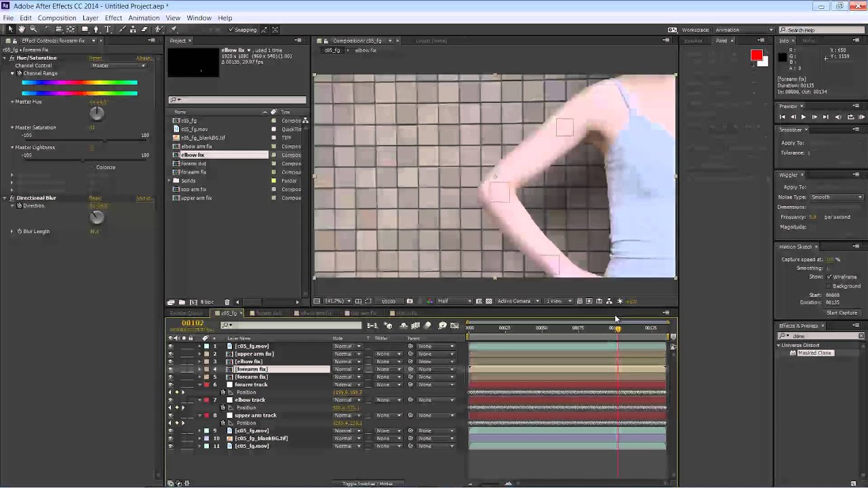Collapse the Hue/Saturation effect

(4, 58)
